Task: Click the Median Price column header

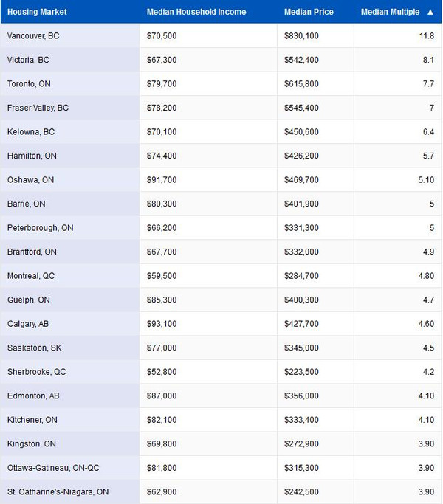Action: pyautogui.click(x=309, y=13)
